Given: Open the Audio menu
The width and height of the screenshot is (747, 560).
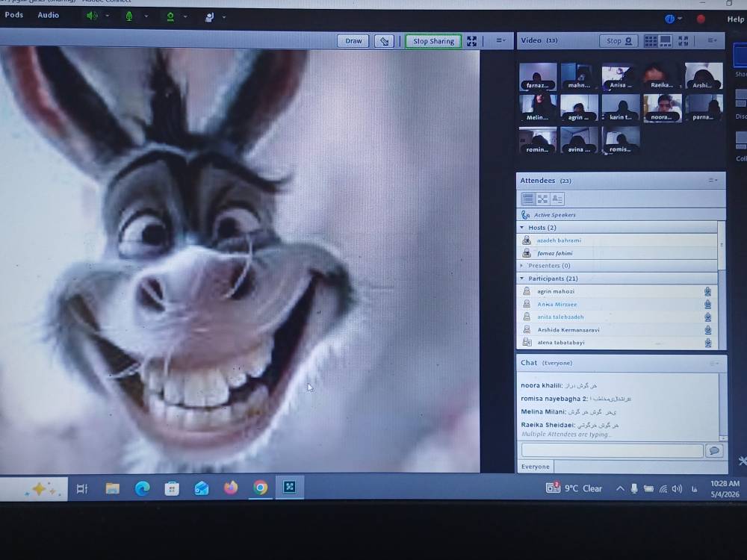Looking at the screenshot, I should tap(48, 15).
